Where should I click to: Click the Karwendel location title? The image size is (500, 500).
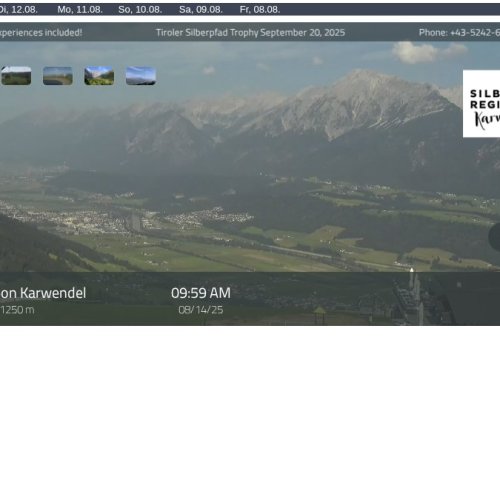[x=43, y=293]
